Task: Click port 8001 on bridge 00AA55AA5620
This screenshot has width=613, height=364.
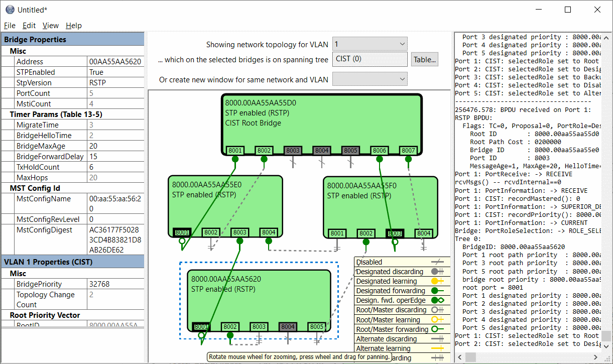Action: pos(201,327)
